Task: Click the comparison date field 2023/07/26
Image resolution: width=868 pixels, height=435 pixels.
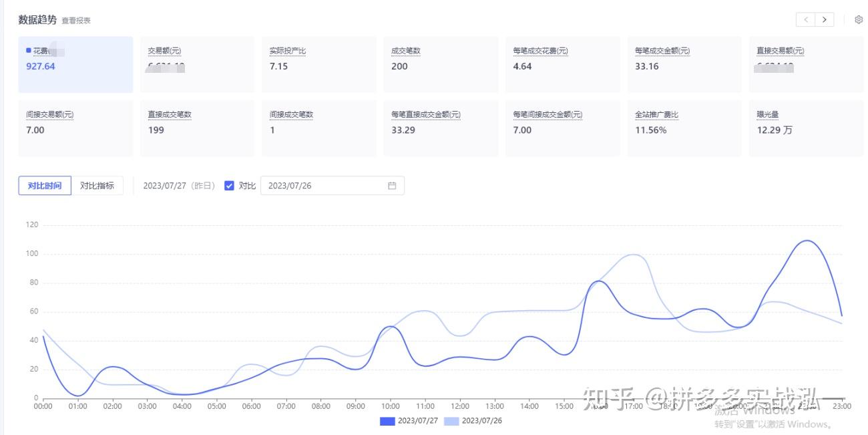Action: coord(332,186)
